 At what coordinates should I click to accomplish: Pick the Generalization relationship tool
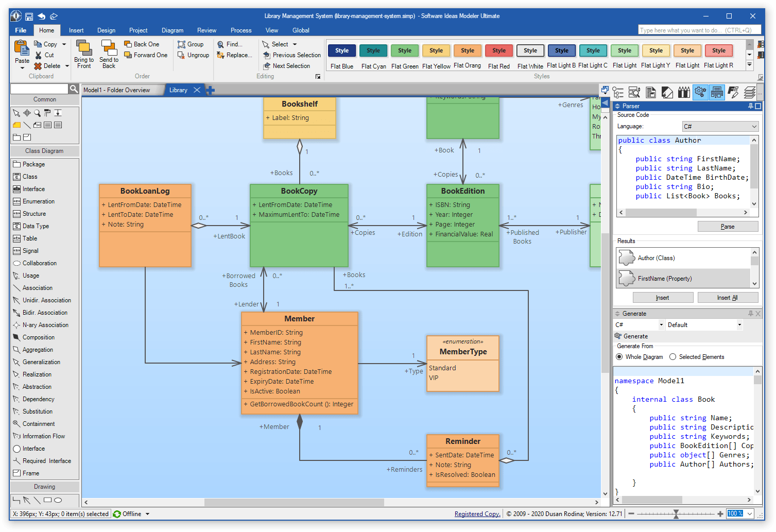(x=41, y=362)
